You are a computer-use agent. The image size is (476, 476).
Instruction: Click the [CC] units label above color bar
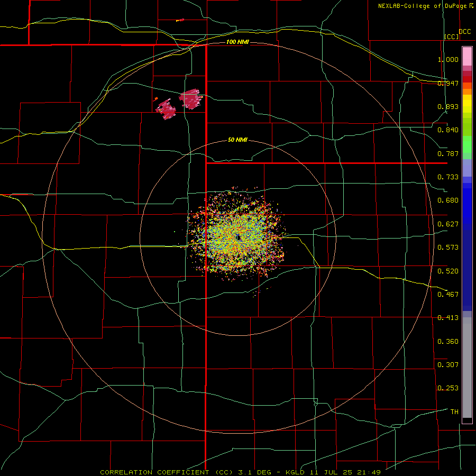pos(452,36)
